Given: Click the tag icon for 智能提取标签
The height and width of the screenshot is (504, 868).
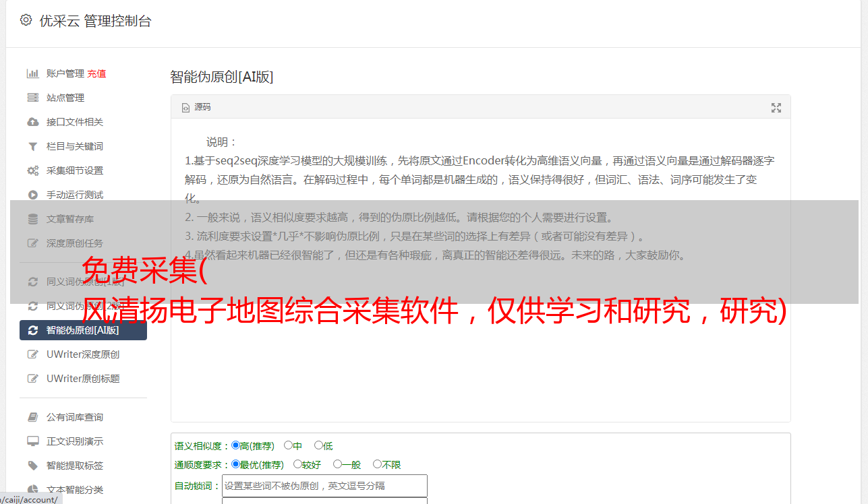Looking at the screenshot, I should pos(32,466).
